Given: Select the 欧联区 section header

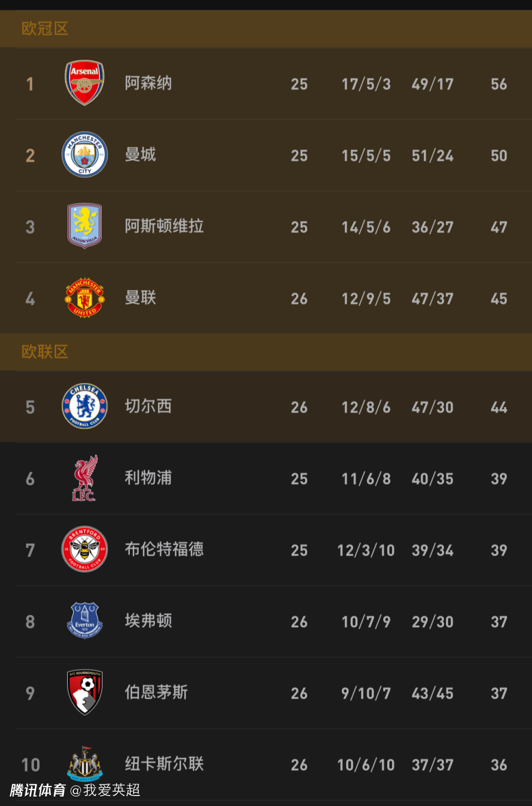Looking at the screenshot, I should 45,352.
